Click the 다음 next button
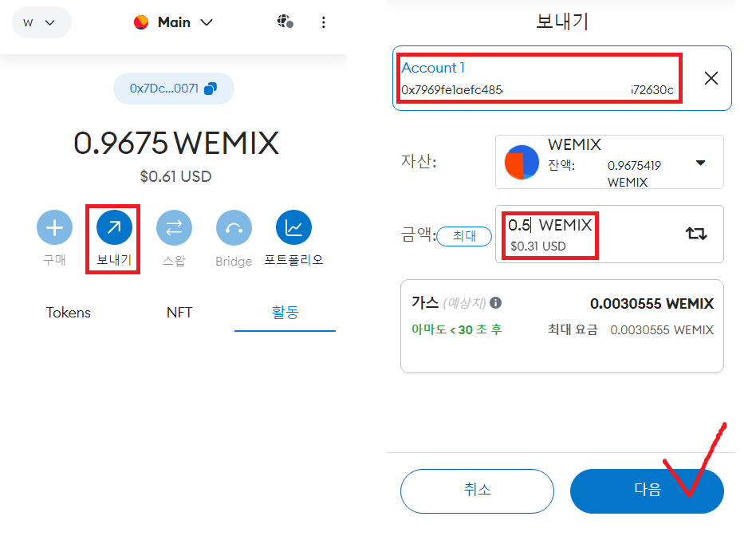The image size is (756, 536). 647,491
